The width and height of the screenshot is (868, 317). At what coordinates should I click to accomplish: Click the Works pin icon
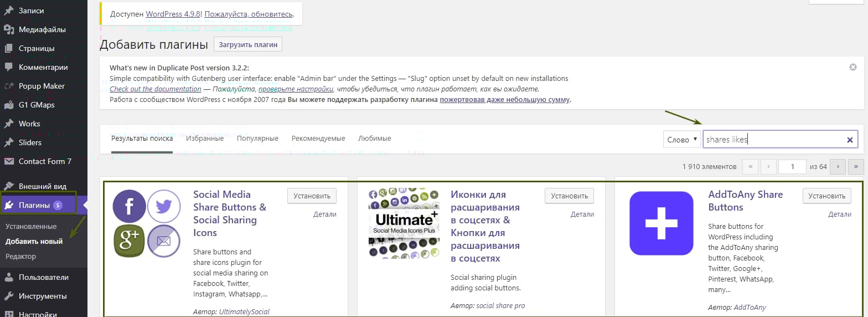click(9, 124)
